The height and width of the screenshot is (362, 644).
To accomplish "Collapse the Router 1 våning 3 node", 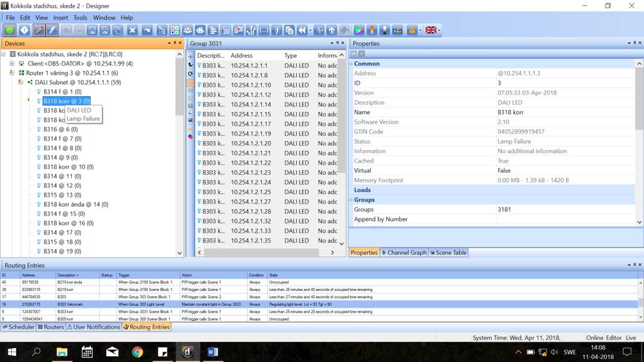I will pyautogui.click(x=12, y=73).
